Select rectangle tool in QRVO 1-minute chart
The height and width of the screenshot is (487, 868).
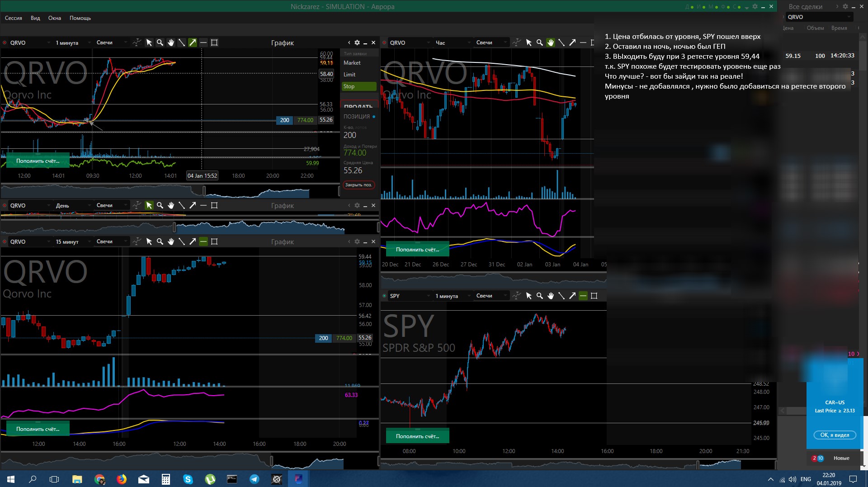pyautogui.click(x=214, y=43)
